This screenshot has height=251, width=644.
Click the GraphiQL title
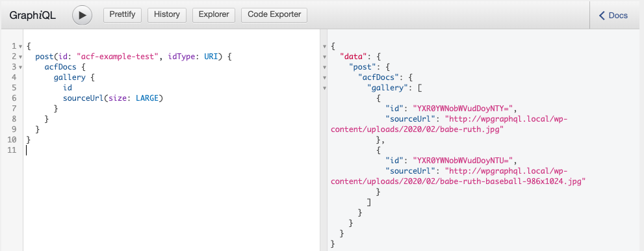coord(32,15)
